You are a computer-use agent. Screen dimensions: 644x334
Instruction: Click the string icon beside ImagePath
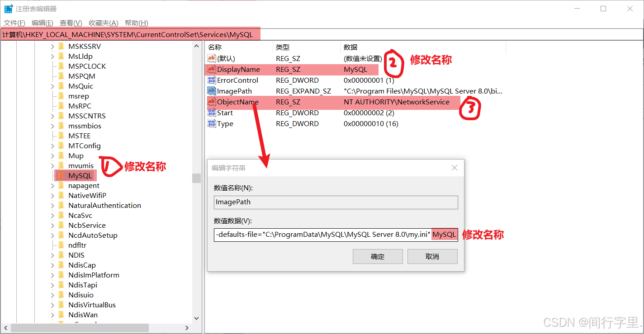(211, 91)
